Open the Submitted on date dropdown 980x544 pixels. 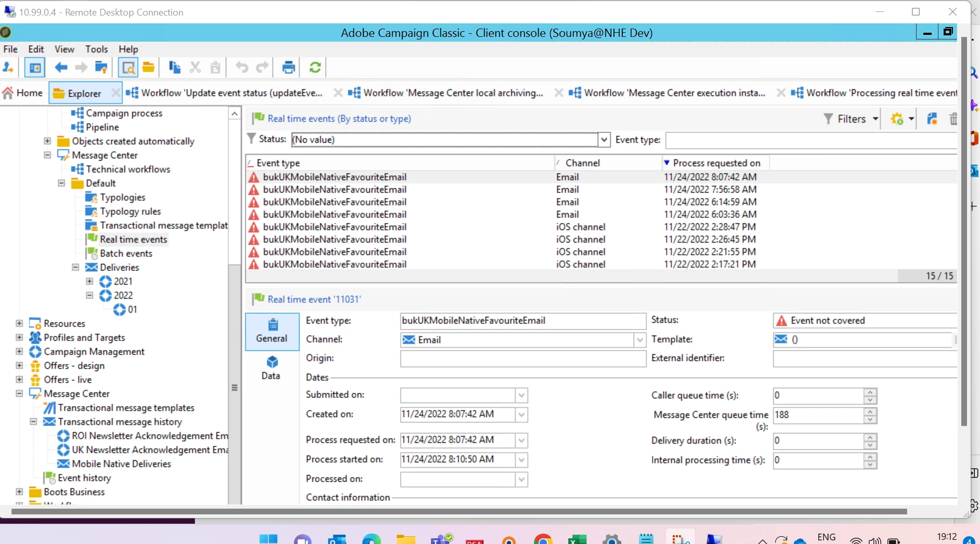coord(521,395)
